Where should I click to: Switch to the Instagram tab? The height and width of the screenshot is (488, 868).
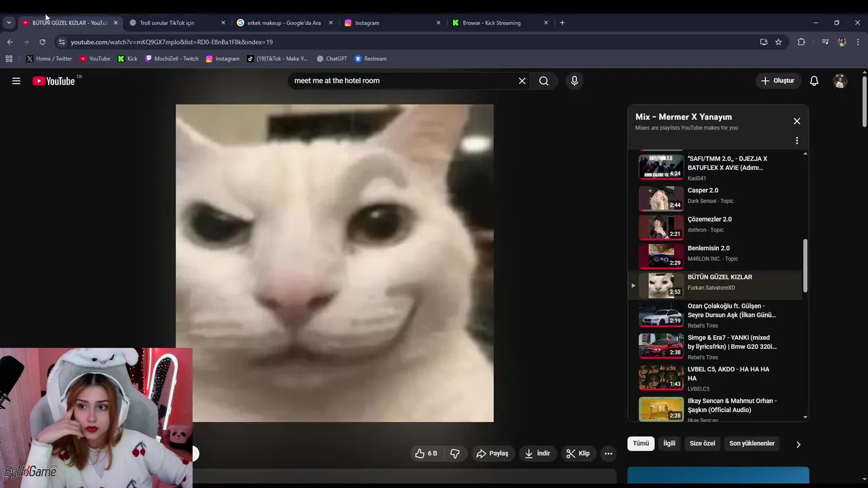(391, 23)
